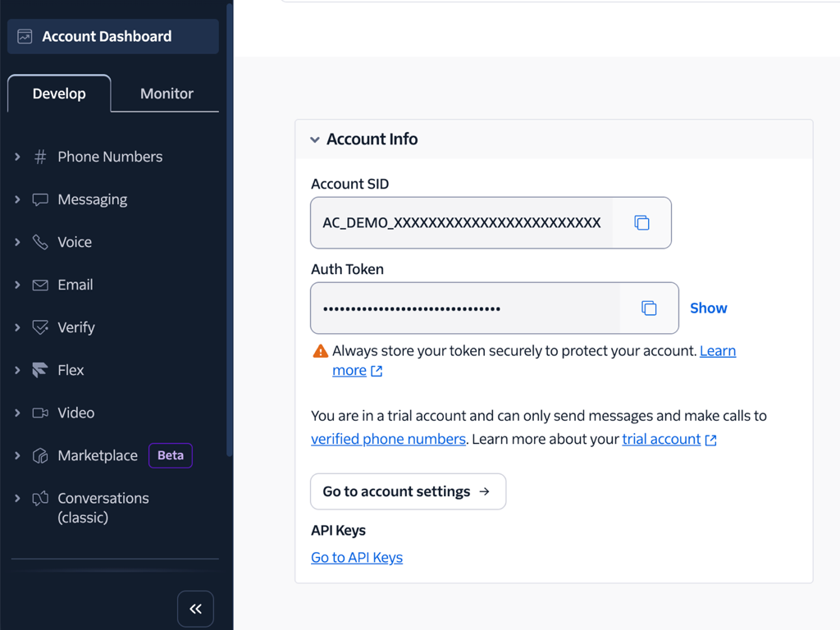The width and height of the screenshot is (840, 630).
Task: Switch to the Monitor tab
Action: coord(167,94)
